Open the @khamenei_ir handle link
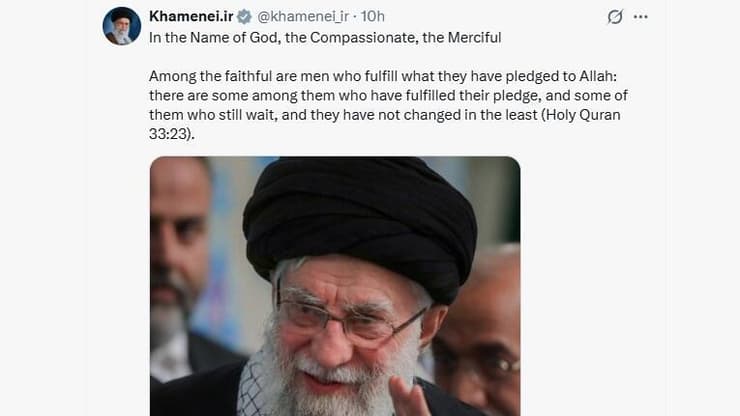This screenshot has width=740, height=416. (x=303, y=17)
